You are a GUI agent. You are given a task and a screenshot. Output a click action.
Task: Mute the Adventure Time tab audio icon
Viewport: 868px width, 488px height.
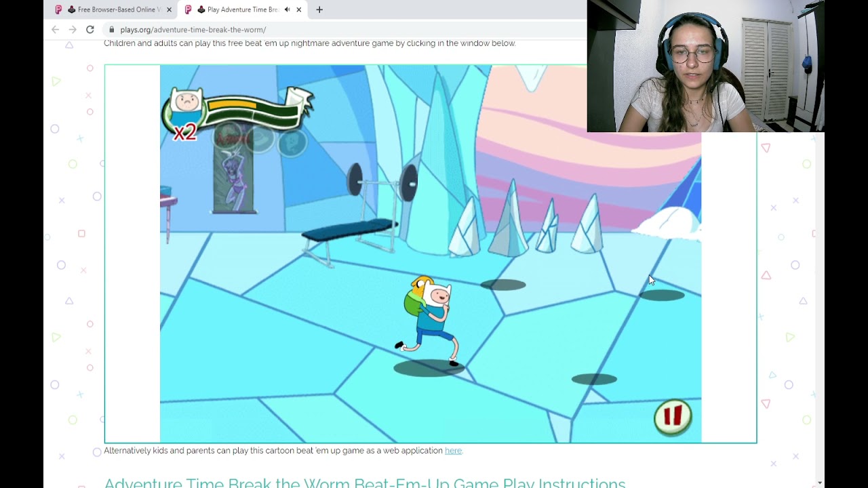click(x=287, y=9)
